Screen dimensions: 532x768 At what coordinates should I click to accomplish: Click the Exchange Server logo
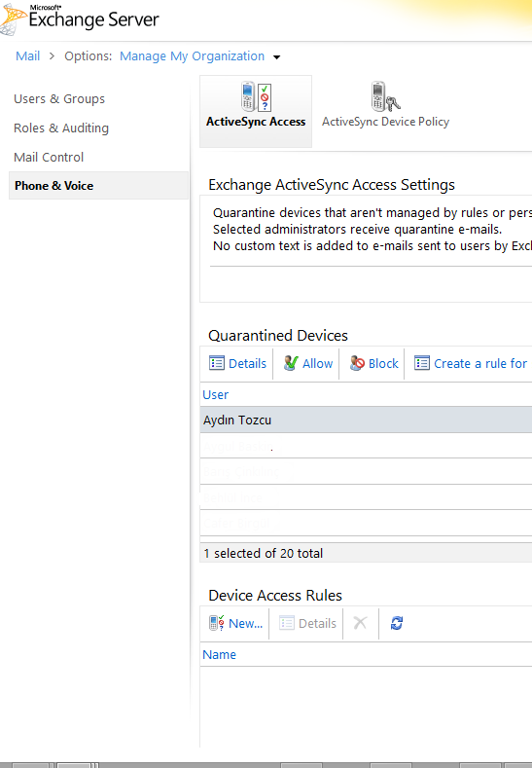coord(81,18)
